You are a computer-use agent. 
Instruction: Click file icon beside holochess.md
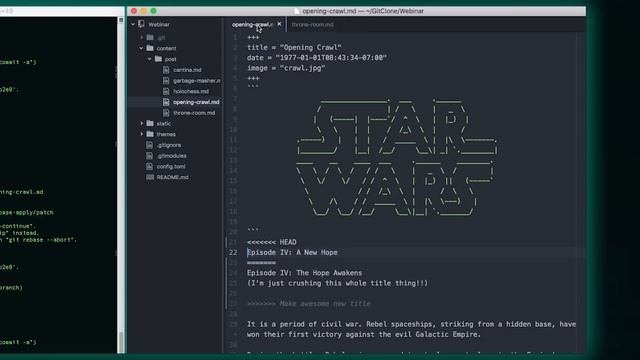[x=166, y=91]
